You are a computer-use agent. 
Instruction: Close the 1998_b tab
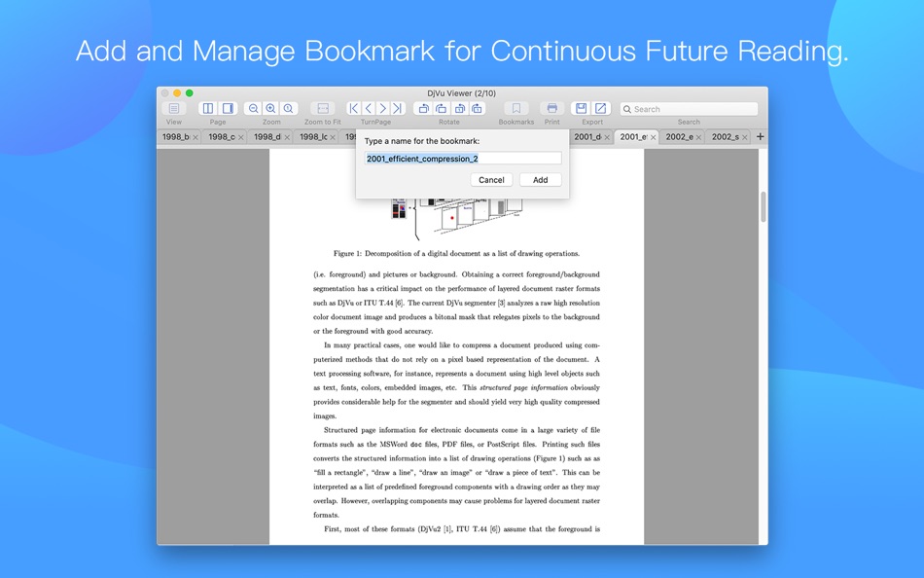[195, 137]
